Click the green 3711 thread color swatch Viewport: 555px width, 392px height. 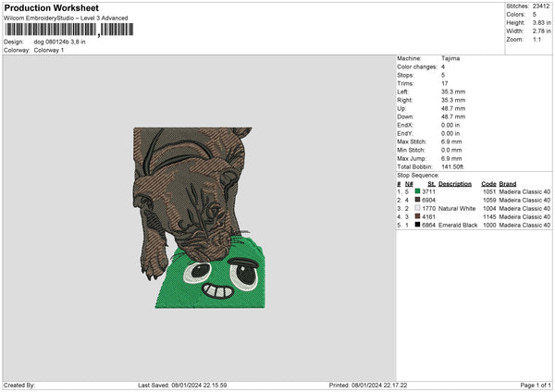pyautogui.click(x=418, y=191)
